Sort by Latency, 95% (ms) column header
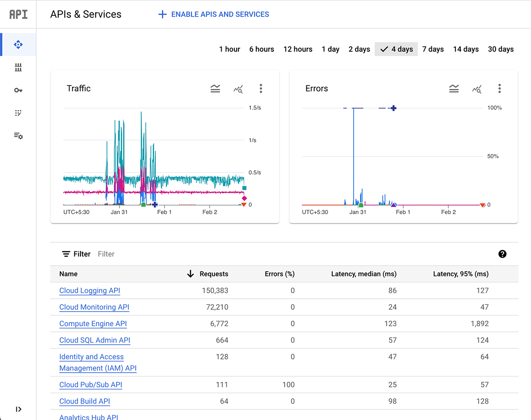This screenshot has height=420, width=531. coord(461,274)
